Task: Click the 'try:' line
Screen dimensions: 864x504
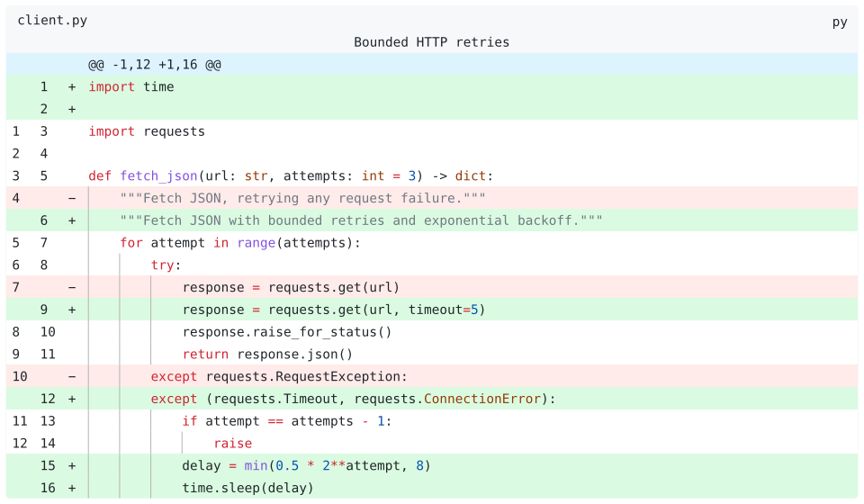Action: coord(432,265)
